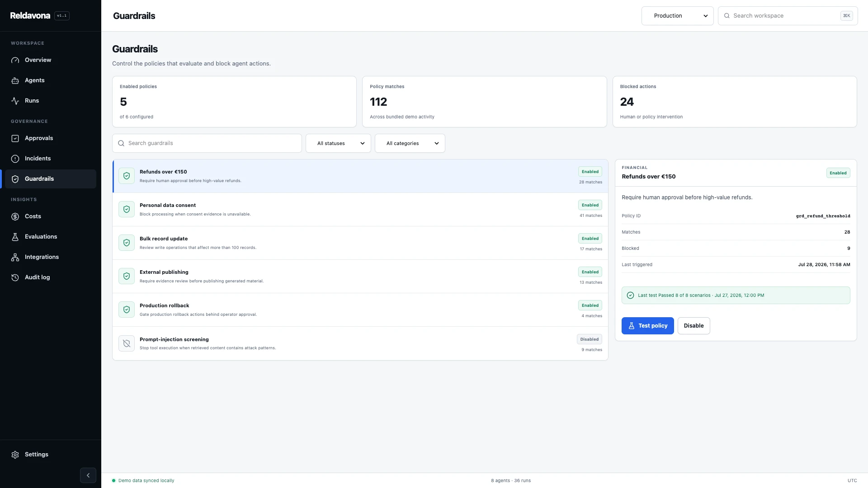868x488 pixels.
Task: Open the Integrations page
Action: click(51, 257)
